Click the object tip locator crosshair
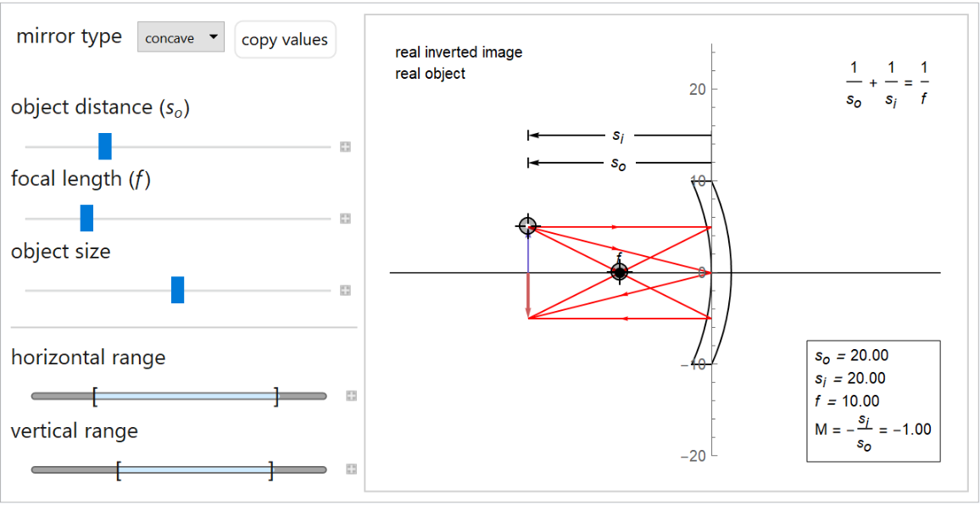 (x=528, y=226)
